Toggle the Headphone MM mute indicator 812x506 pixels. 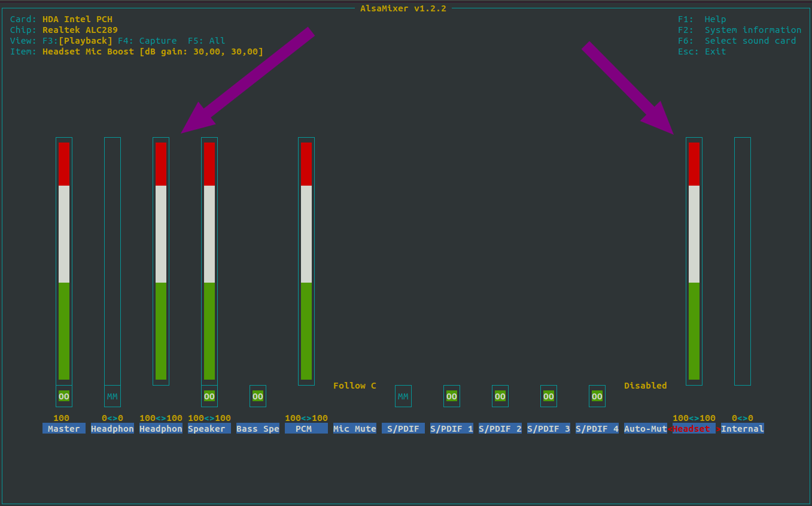pos(112,396)
